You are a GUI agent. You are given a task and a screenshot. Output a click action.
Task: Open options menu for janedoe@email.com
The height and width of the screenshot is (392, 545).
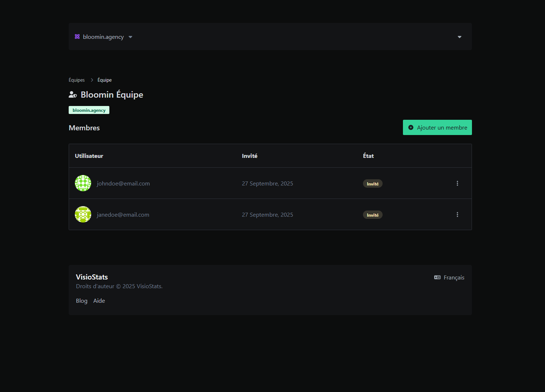[x=457, y=215]
